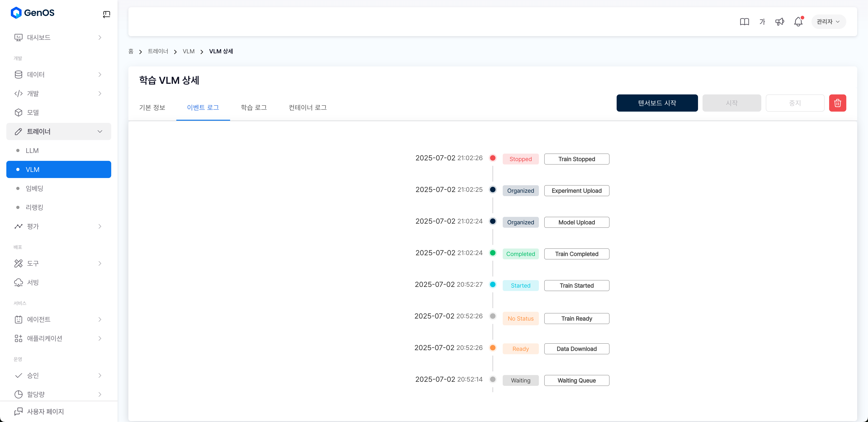Collapse the 트레이너 menu section
The height and width of the screenshot is (422, 868).
(x=100, y=131)
